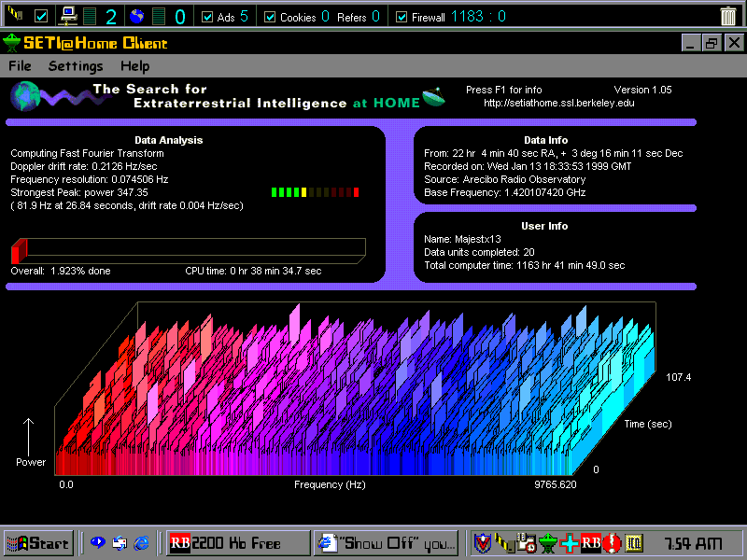747x560 pixels.
Task: Click the red overall progress bar
Action: pyautogui.click(x=189, y=250)
